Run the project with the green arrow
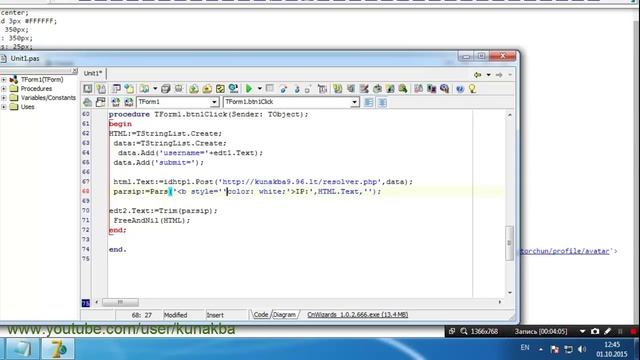Image resolution: width=640 pixels, height=360 pixels. [x=248, y=89]
